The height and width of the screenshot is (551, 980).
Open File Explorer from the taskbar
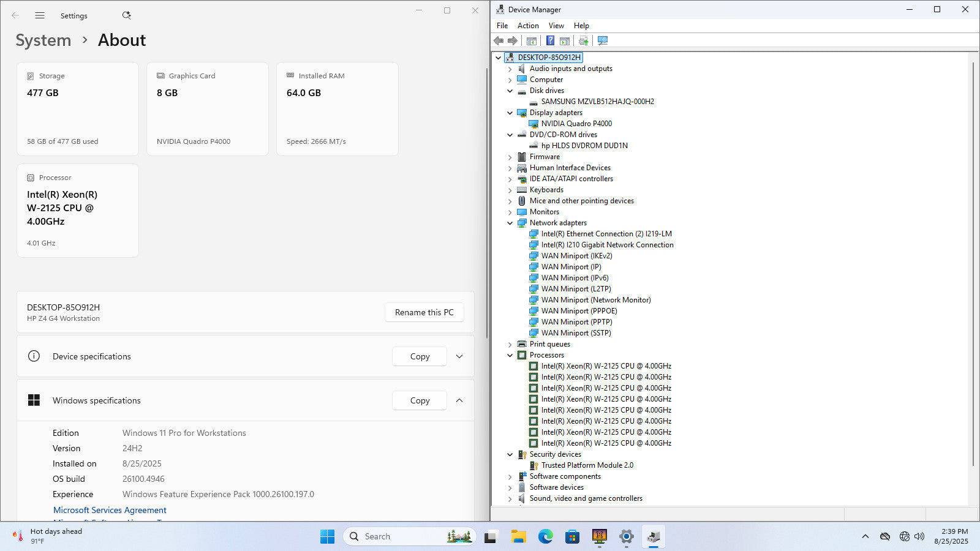coord(519,537)
